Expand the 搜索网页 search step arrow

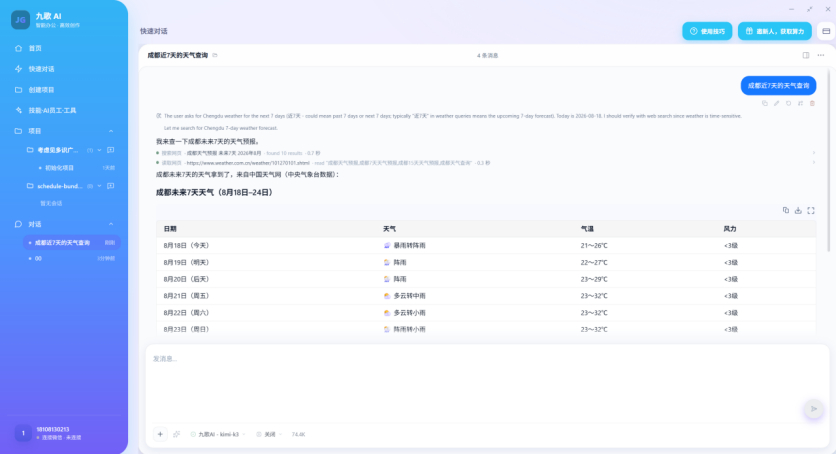click(x=814, y=153)
